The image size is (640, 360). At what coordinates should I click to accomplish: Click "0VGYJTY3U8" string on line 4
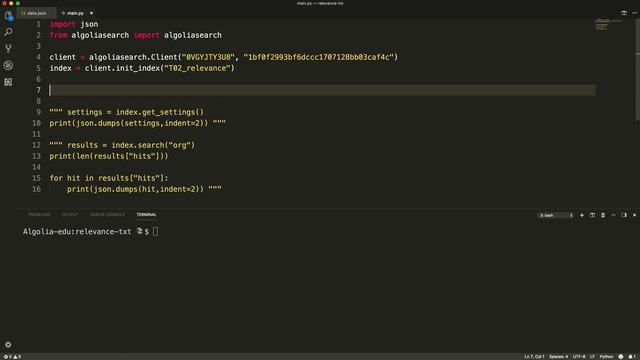(208, 57)
